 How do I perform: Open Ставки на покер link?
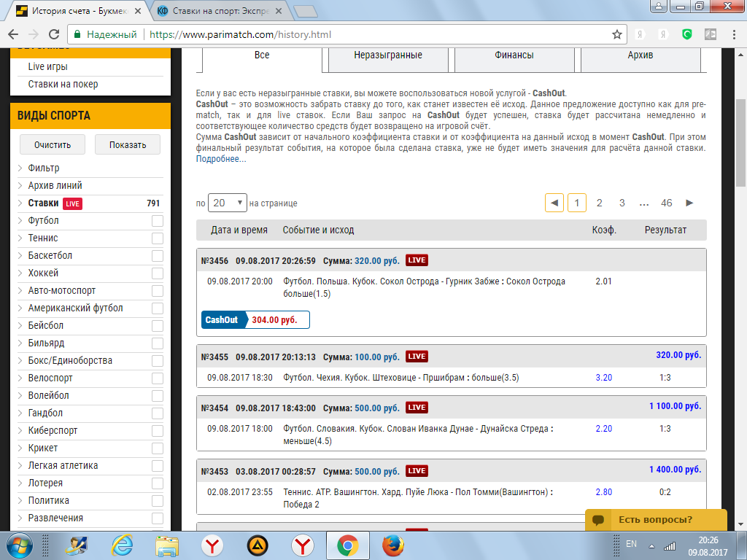pyautogui.click(x=63, y=85)
